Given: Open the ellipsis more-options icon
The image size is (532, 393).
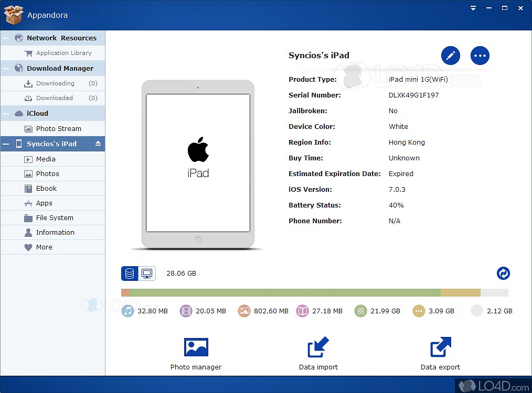Looking at the screenshot, I should (x=480, y=55).
